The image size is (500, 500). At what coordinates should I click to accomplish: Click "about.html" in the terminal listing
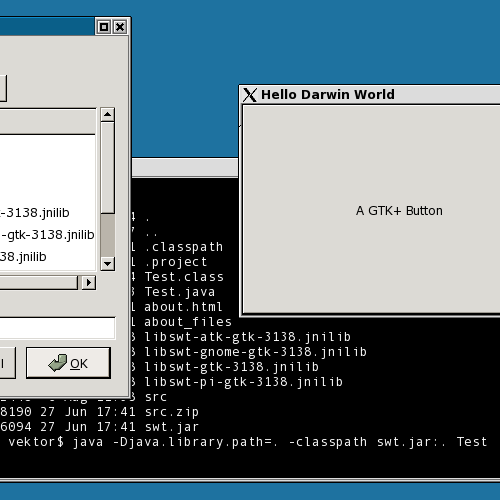click(183, 307)
